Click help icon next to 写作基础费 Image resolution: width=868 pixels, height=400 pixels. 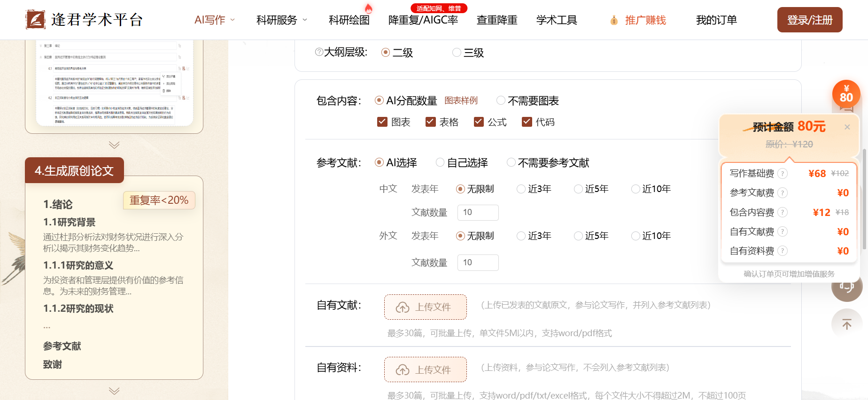coord(782,174)
